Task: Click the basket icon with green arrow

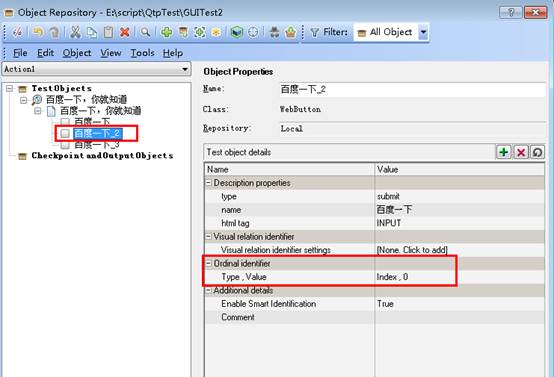Action: coord(290,32)
